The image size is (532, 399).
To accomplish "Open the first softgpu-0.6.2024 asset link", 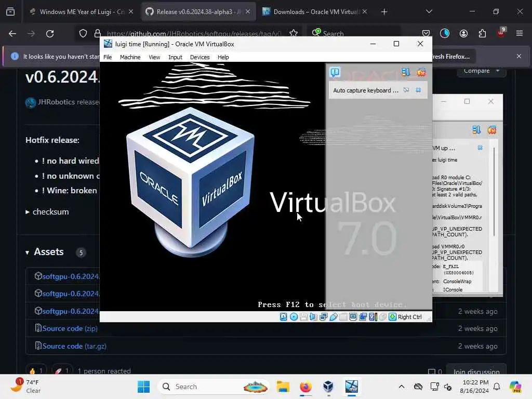I will pos(71,276).
